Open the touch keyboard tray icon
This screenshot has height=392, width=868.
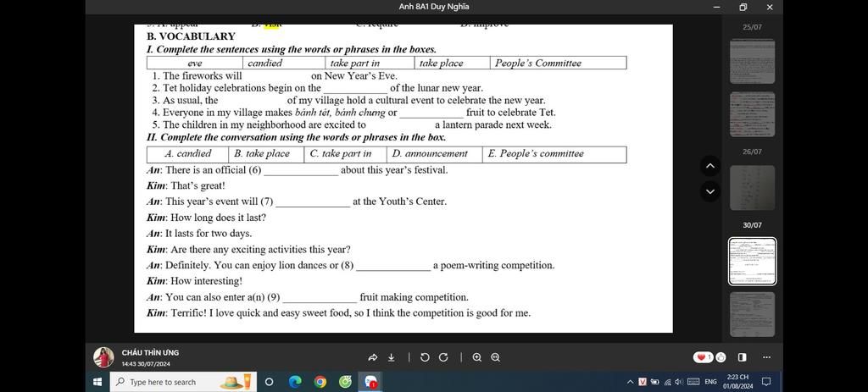coord(693,382)
